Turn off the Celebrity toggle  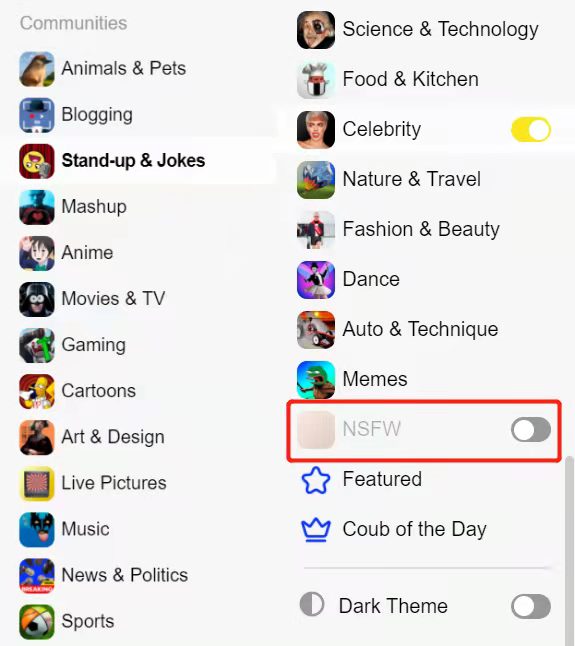tap(531, 130)
